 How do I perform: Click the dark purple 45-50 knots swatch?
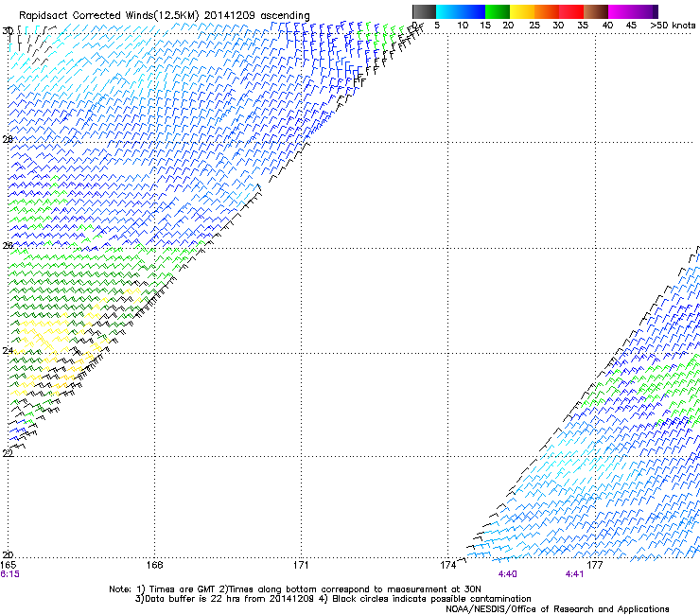click(645, 11)
